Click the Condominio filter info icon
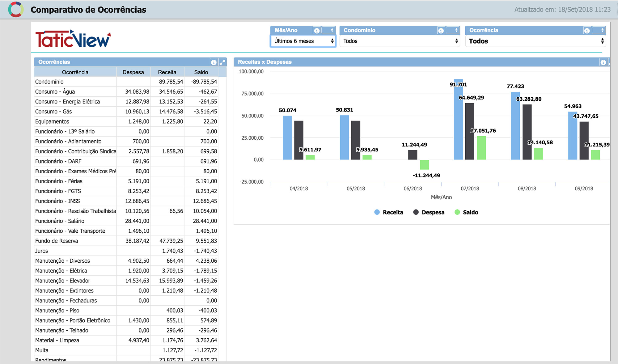The width and height of the screenshot is (618, 364). pyautogui.click(x=441, y=31)
